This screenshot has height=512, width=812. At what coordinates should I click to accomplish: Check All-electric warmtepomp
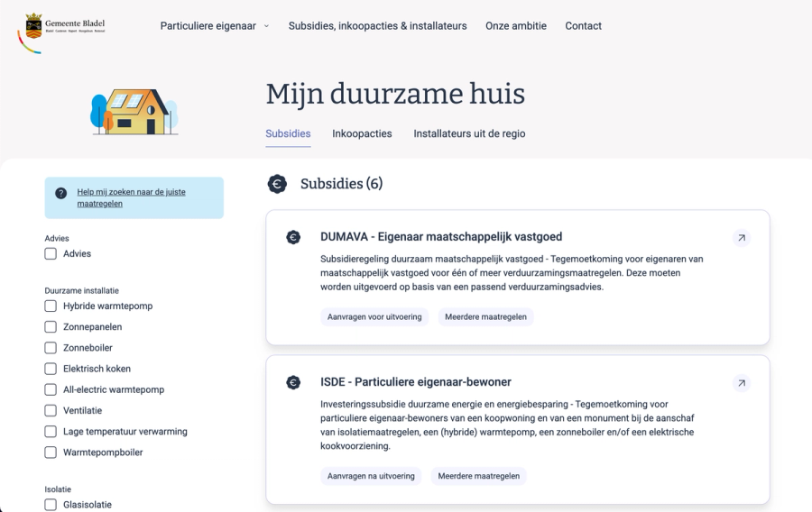(51, 389)
